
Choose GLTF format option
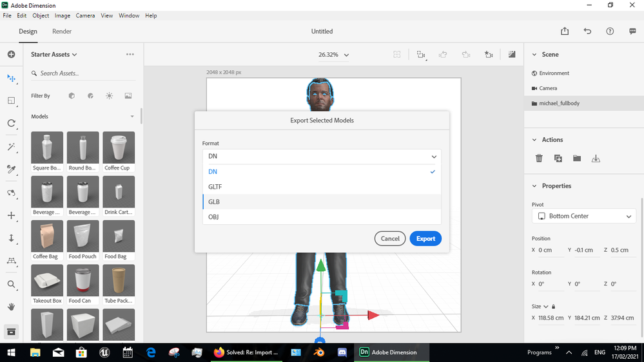(x=322, y=187)
